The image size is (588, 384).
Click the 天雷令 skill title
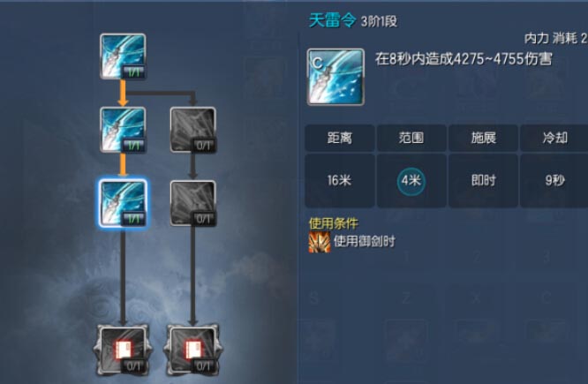[332, 20]
